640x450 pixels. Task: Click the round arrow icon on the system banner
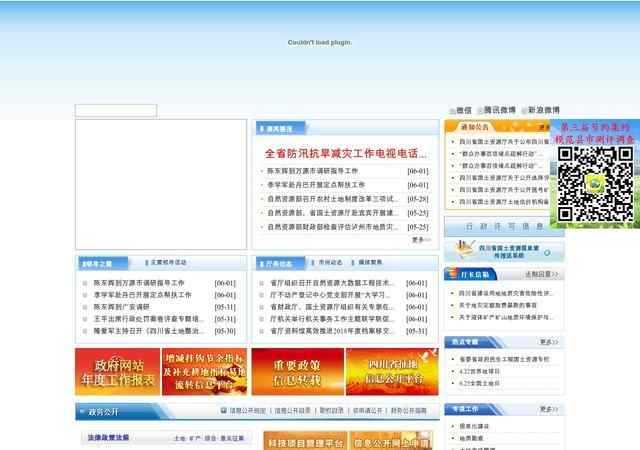pos(547,253)
